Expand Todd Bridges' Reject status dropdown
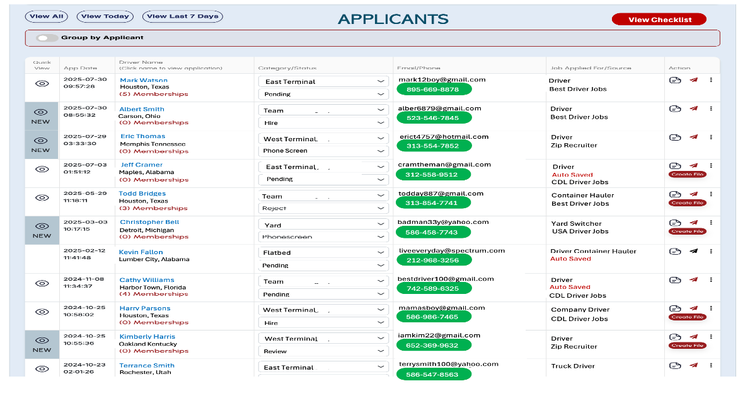The image size is (750, 410). [x=323, y=208]
